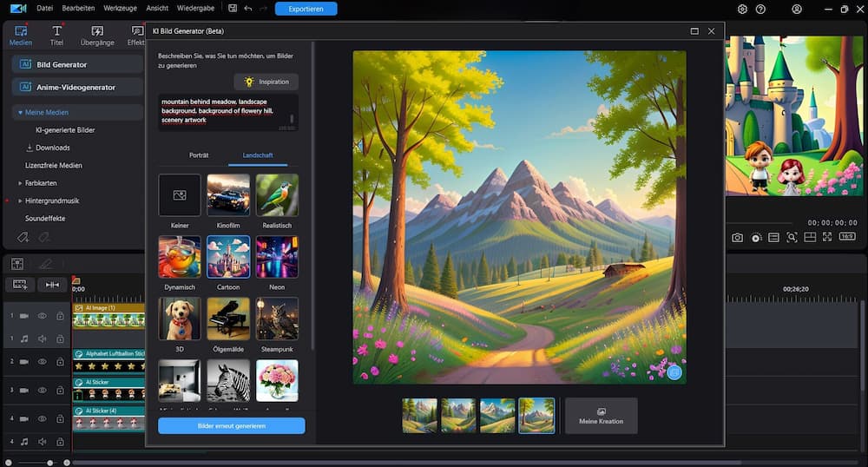Switch to the Porträt tab
The width and height of the screenshot is (868, 467).
click(x=199, y=155)
